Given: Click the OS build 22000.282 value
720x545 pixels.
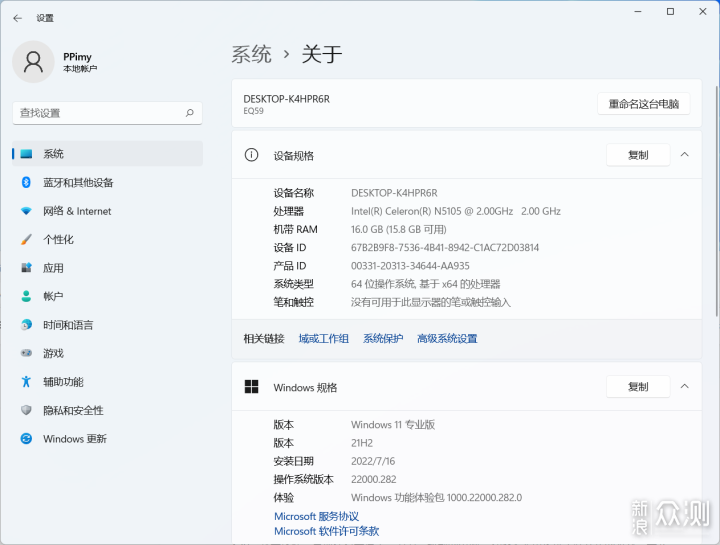Looking at the screenshot, I should pos(373,479).
